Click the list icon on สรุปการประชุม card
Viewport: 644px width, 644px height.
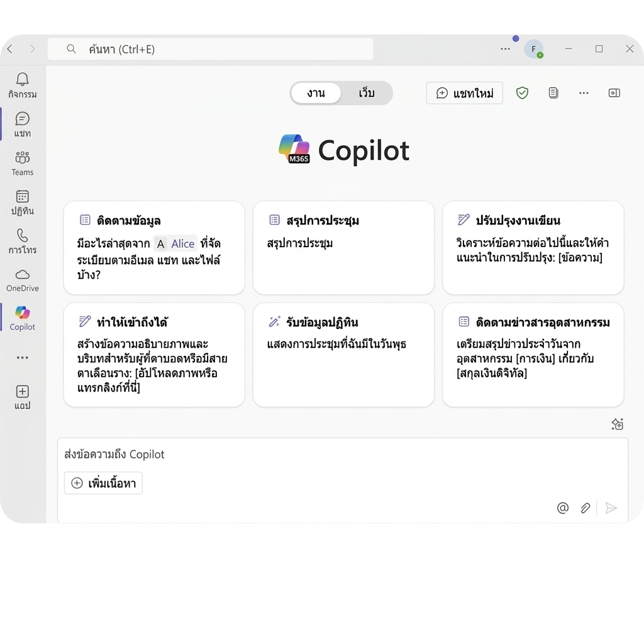[x=274, y=219]
